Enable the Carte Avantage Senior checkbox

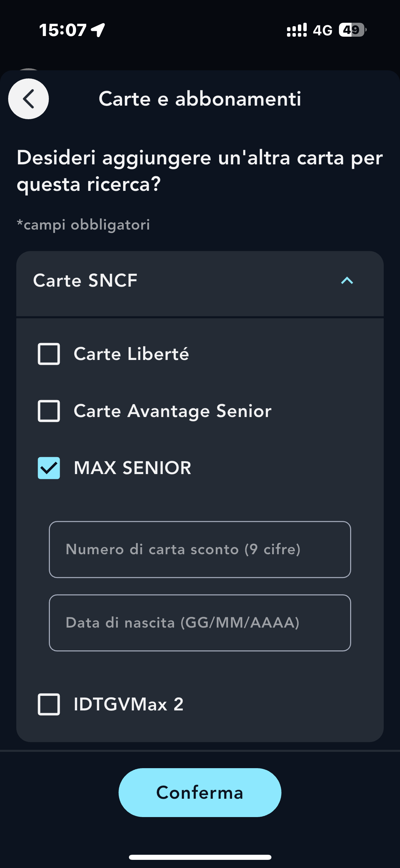click(x=49, y=411)
